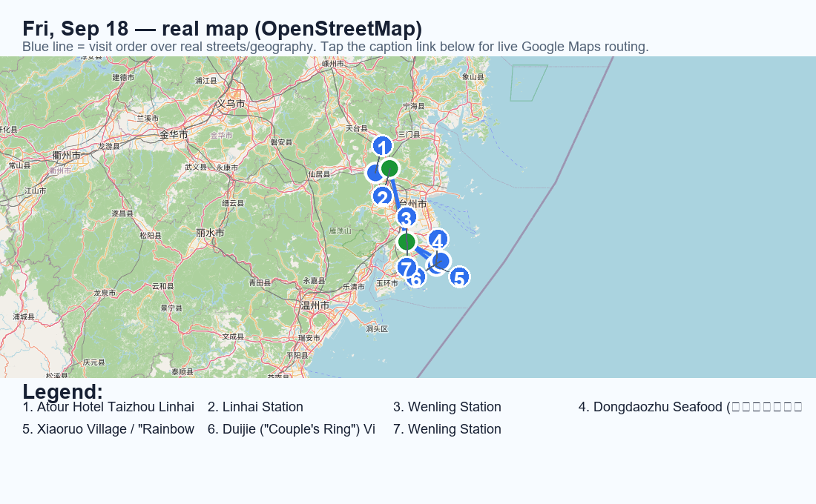The width and height of the screenshot is (816, 504).
Task: Select legend entry 5 Xiaoruo Village
Action: [108, 429]
